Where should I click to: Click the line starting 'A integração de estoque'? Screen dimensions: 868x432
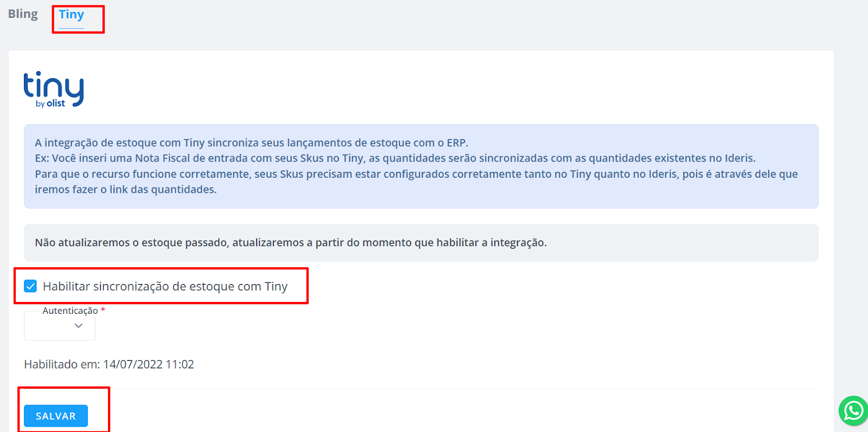tap(251, 143)
